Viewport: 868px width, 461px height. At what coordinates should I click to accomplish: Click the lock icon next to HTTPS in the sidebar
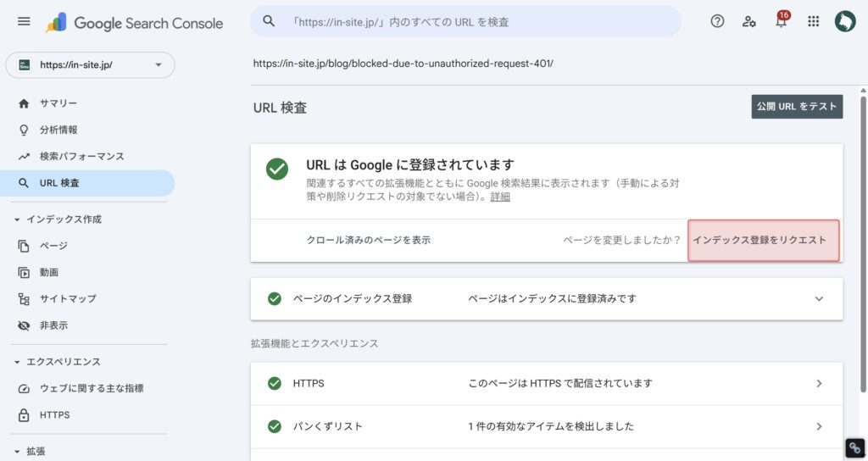23,415
